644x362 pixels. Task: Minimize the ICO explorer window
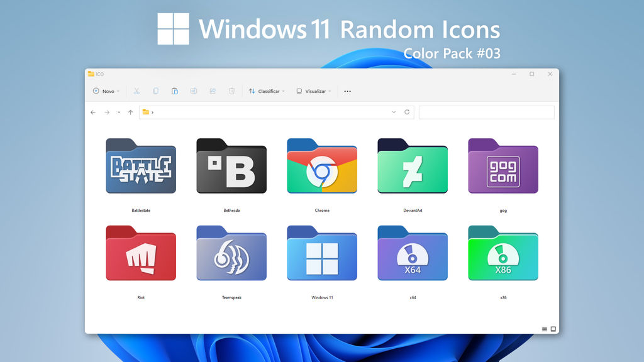(x=514, y=74)
